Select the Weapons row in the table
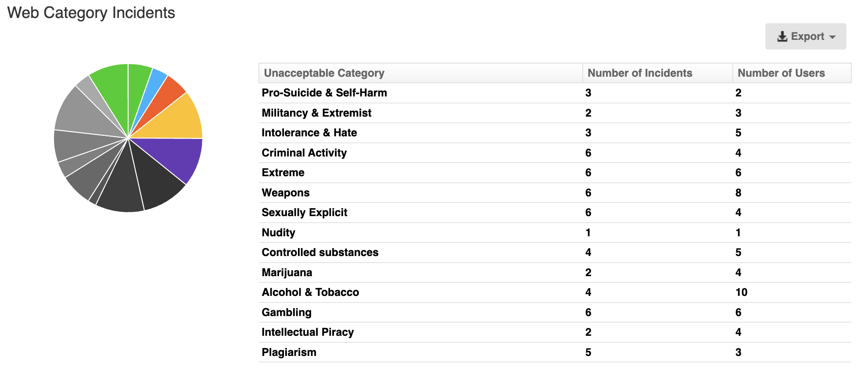Screen dimensions: 868x384 (285, 192)
